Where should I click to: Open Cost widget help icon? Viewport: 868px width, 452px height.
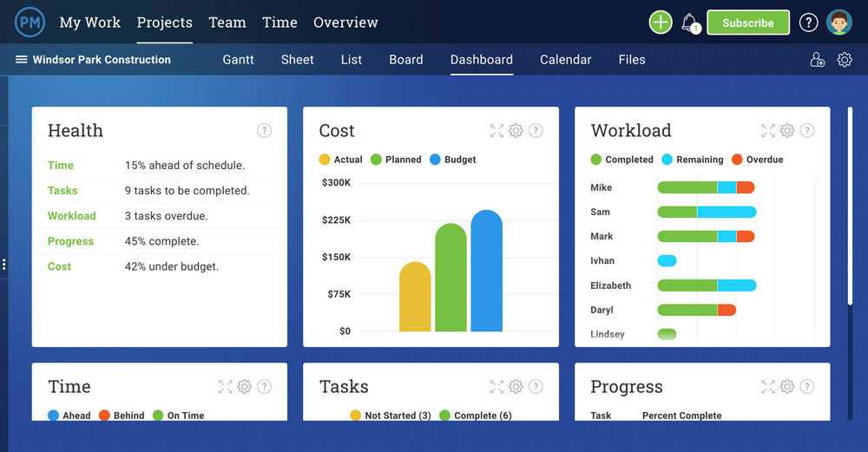click(x=536, y=130)
